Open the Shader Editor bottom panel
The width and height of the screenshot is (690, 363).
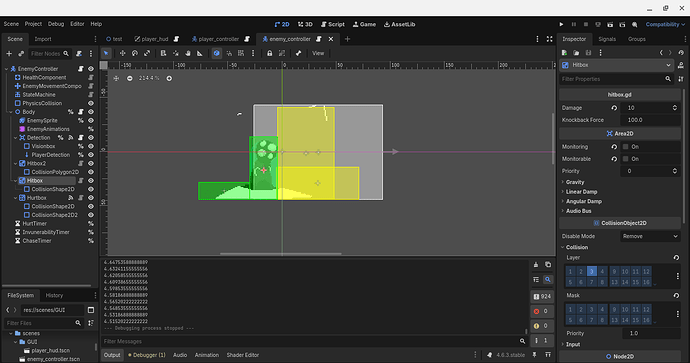point(242,355)
